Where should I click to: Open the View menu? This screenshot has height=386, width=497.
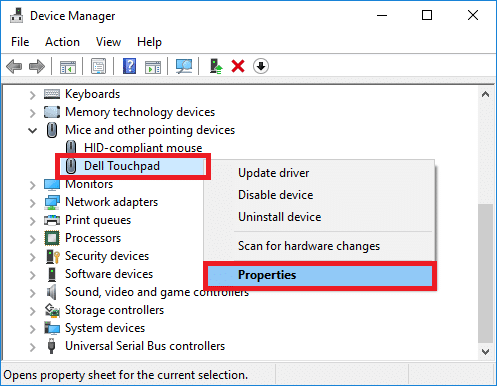pos(108,42)
